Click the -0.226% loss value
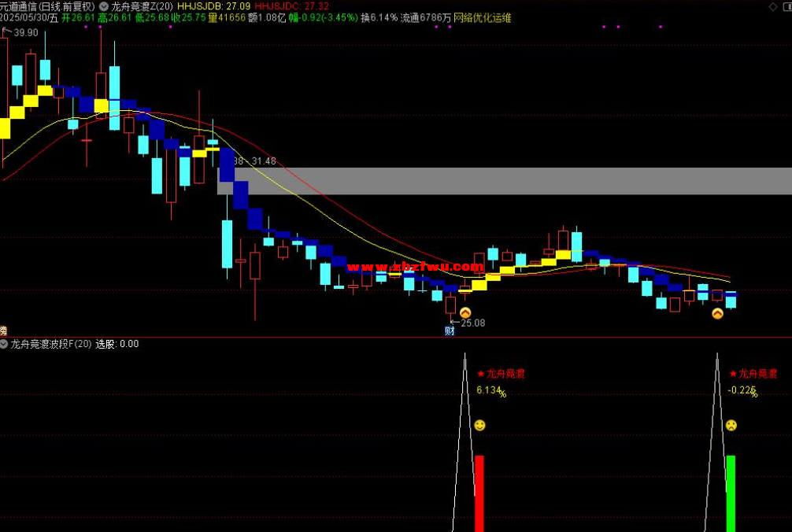The height and width of the screenshot is (532, 792). pos(742,391)
